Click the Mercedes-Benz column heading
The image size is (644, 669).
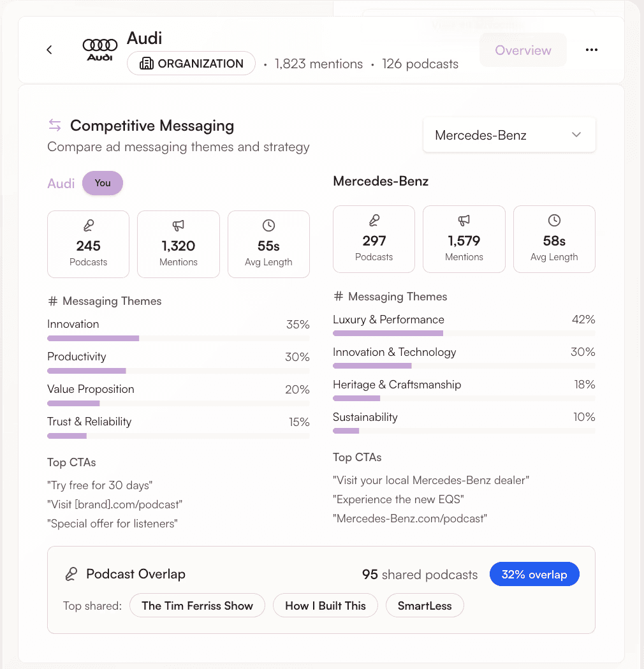(x=381, y=181)
